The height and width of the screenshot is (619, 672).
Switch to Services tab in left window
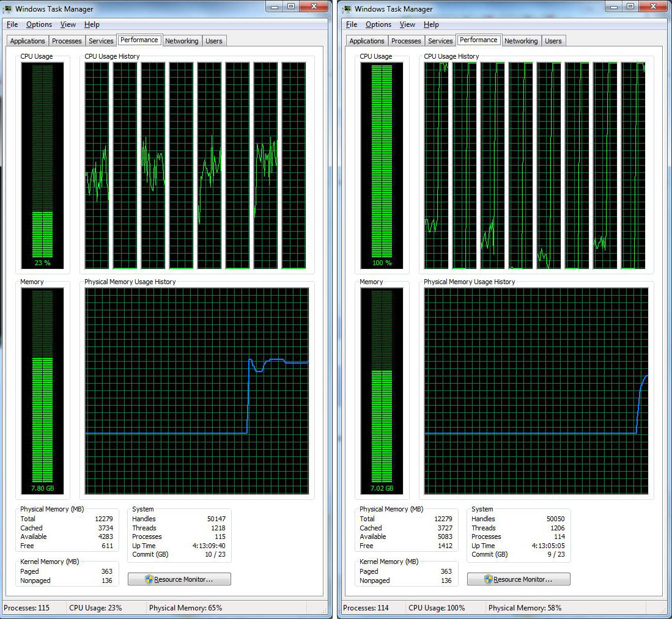[x=101, y=41]
